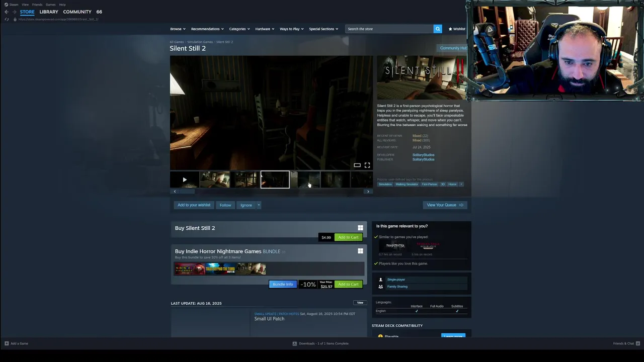This screenshot has width=644, height=362.
Task: Expand the Categories menu
Action: [239, 29]
